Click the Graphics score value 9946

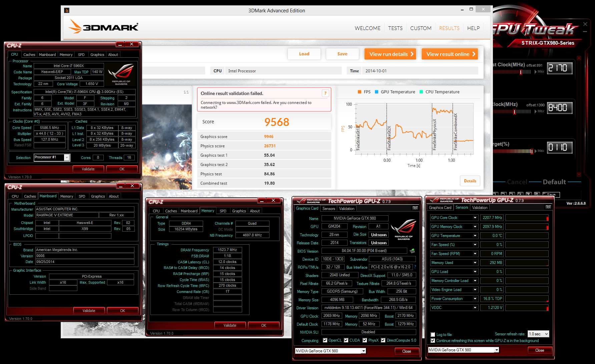point(269,137)
